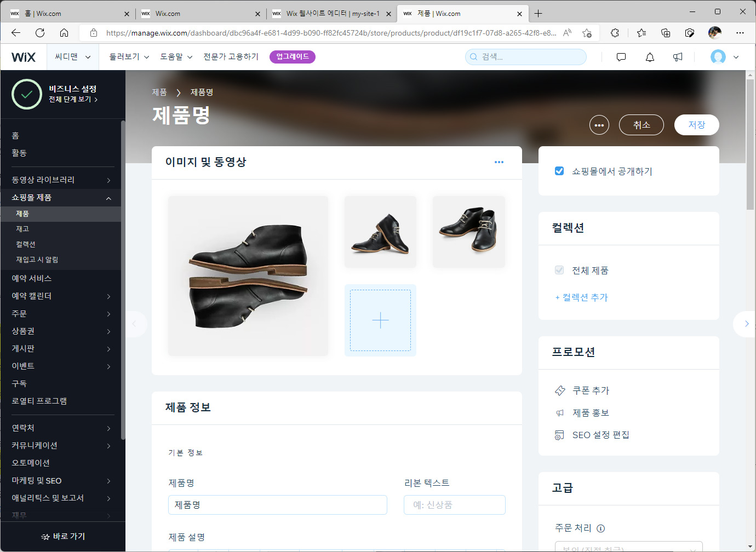Image resolution: width=756 pixels, height=552 pixels.
Task: Click the 쿠폰 추가 coupon icon
Action: (560, 390)
